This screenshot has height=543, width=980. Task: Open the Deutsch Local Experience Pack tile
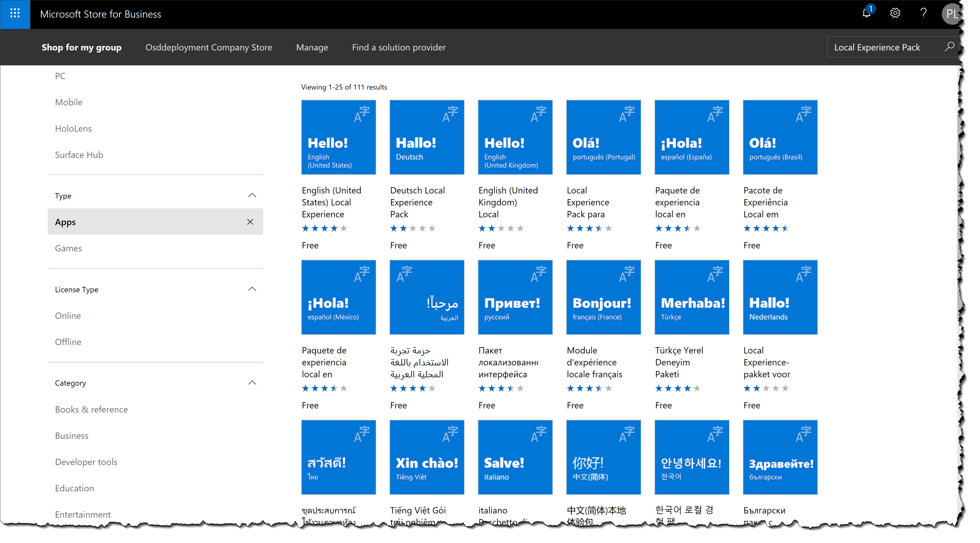[427, 137]
